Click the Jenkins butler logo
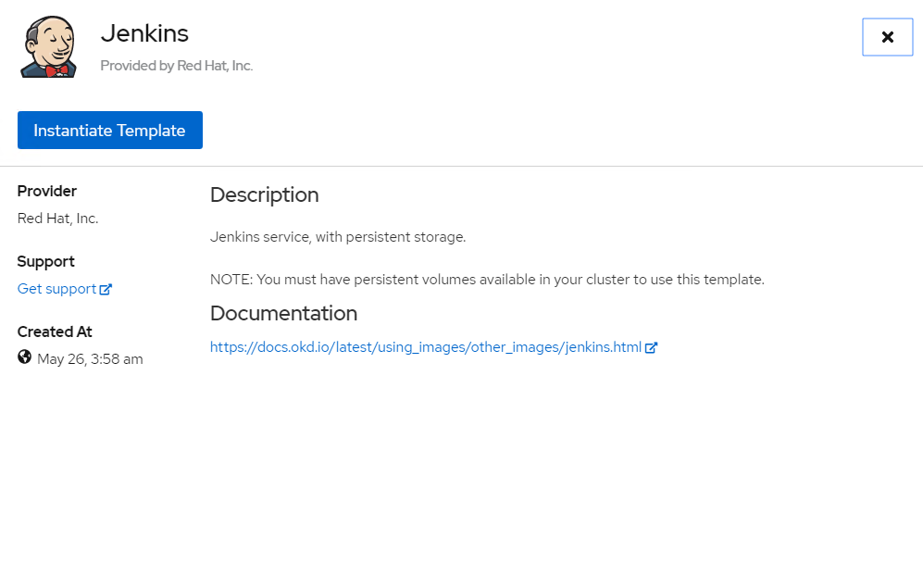923x588 pixels. click(x=48, y=46)
